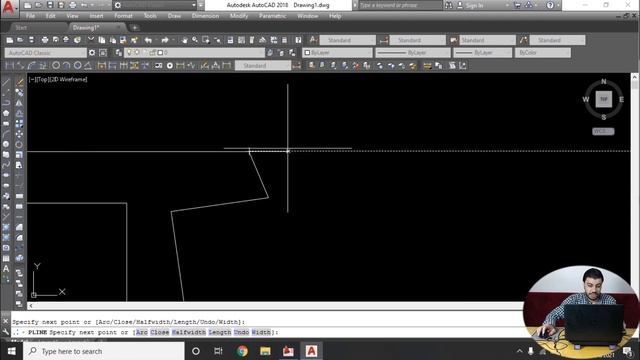Add a new drawing tab with plus

pos(135,28)
